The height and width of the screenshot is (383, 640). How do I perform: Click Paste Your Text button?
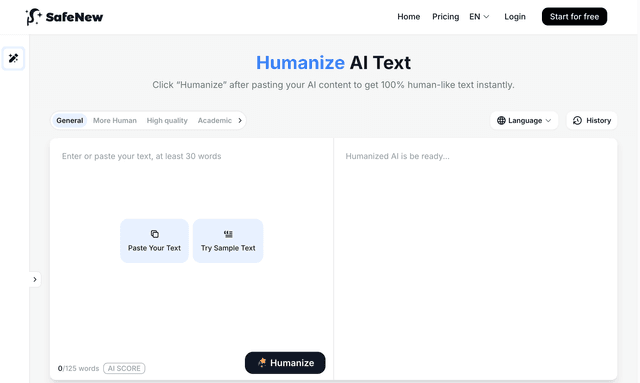[x=154, y=241]
